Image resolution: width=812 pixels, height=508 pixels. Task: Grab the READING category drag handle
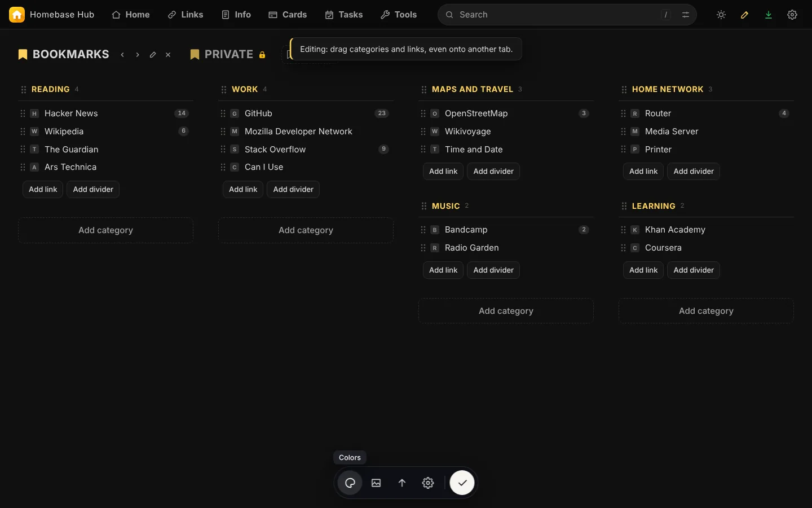pyautogui.click(x=24, y=90)
